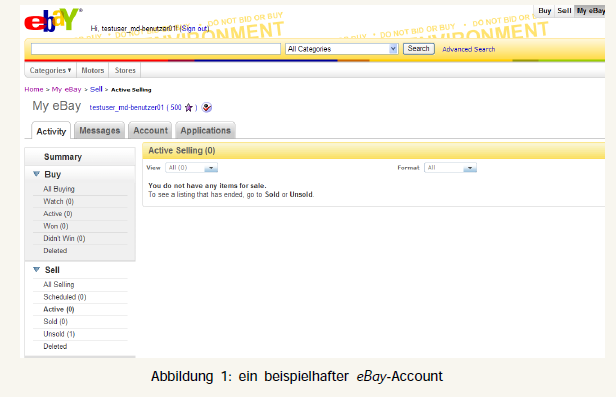
Task: Select Didn't Win (0) in sidebar
Action: 64,238
